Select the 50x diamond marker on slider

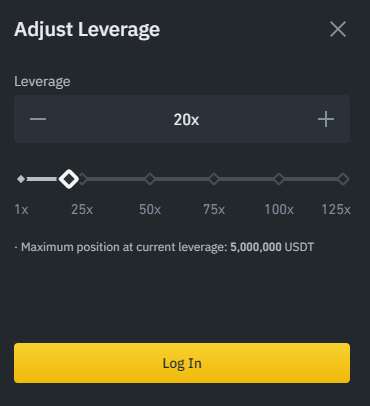tap(150, 179)
